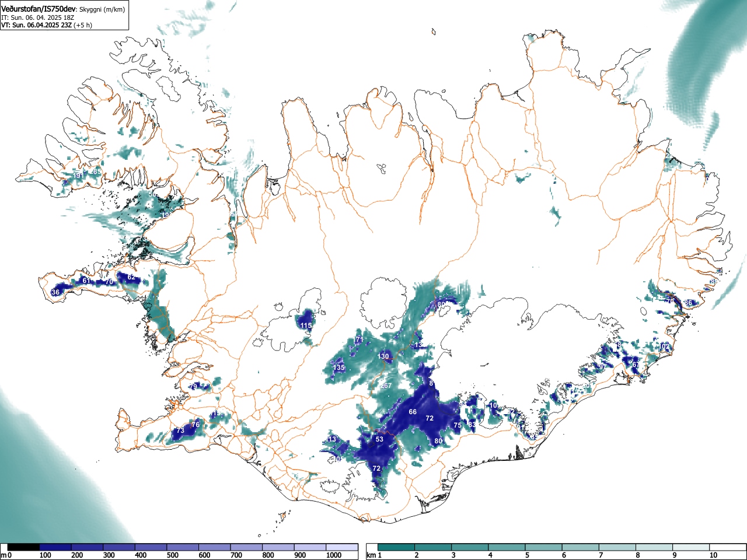Pick the legend swatch between 100 and 200
The image size is (747, 560).
coord(55,547)
